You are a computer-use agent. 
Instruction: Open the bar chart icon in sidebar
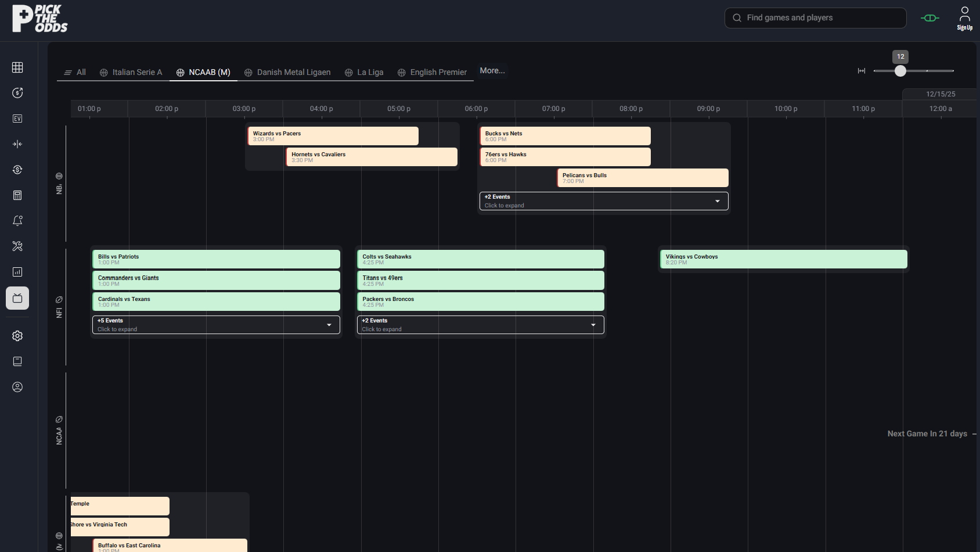coord(17,272)
